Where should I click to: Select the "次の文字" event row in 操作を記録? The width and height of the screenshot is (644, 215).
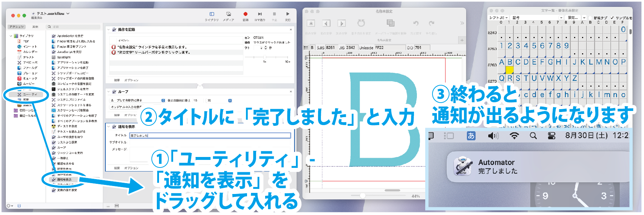176,52
